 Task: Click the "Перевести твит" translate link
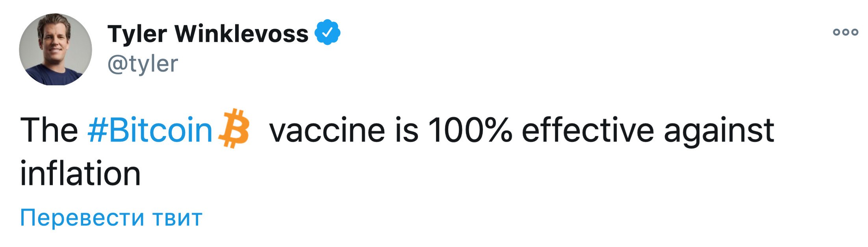(x=111, y=218)
